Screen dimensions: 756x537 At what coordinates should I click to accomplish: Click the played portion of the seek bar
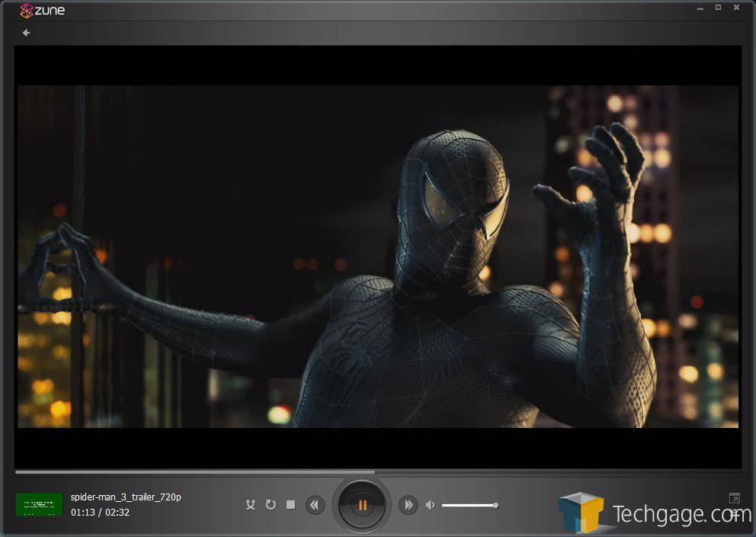point(191,472)
